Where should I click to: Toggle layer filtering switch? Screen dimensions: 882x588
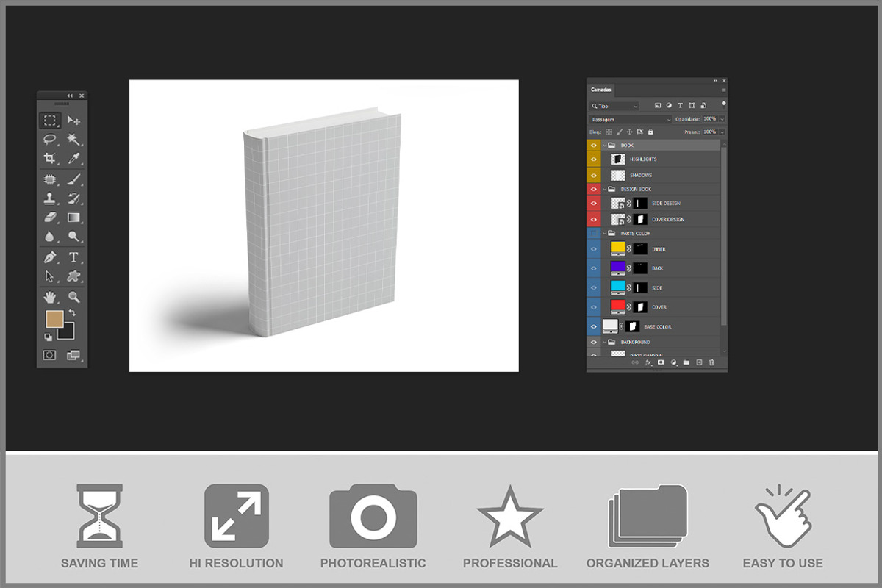tap(724, 104)
